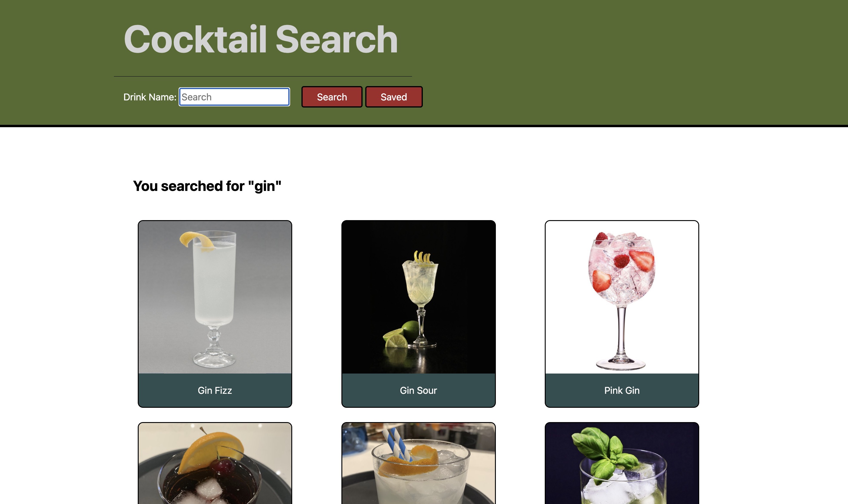Viewport: 848px width, 504px height.
Task: Click the Gin Sour card label
Action: click(x=418, y=390)
